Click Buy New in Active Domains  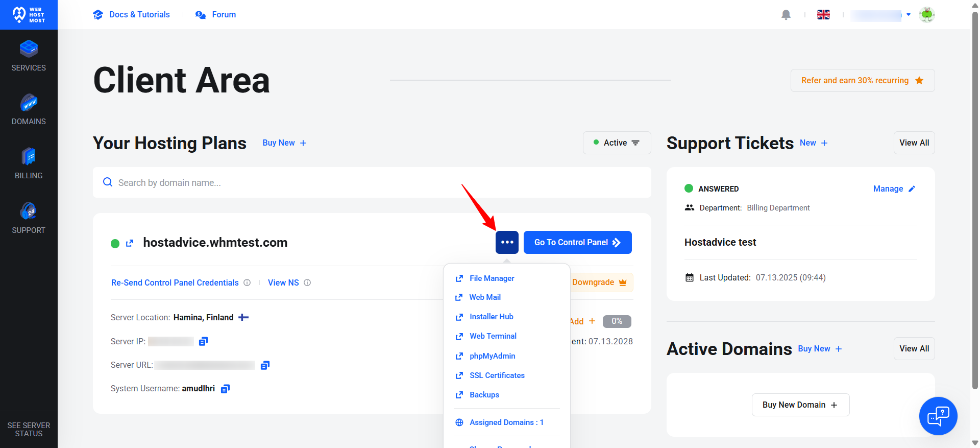[x=820, y=349]
